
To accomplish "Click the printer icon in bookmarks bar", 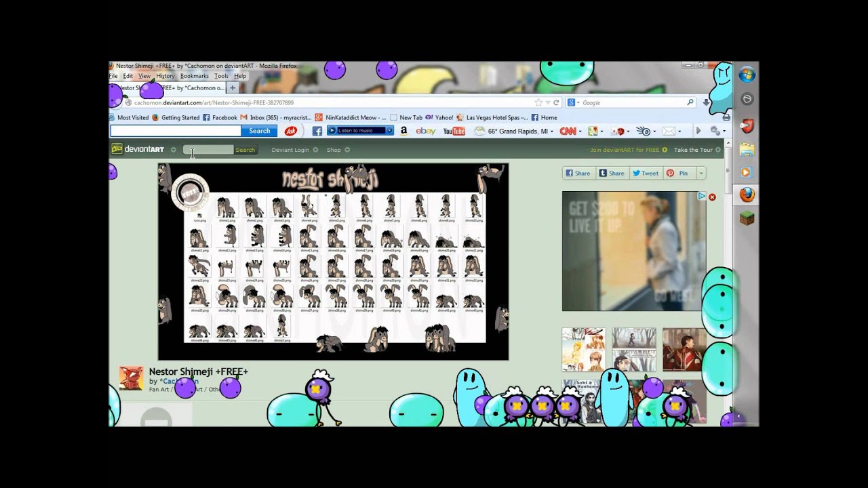I will (726, 117).
